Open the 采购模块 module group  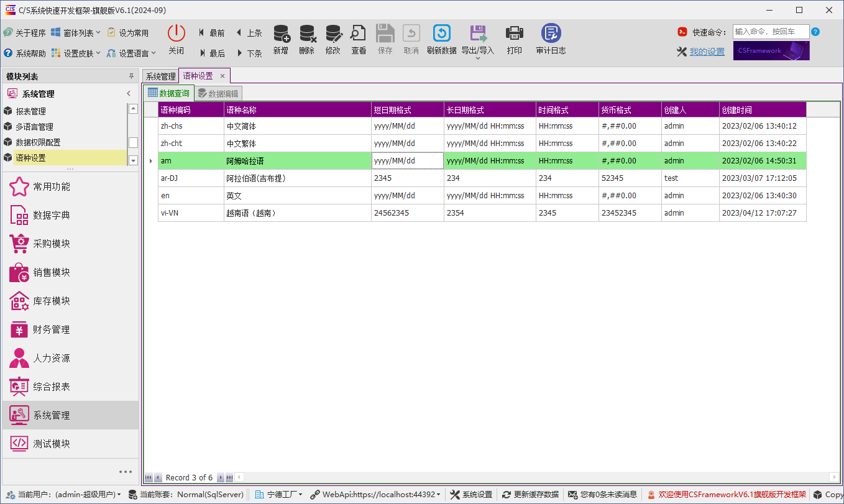coord(70,244)
